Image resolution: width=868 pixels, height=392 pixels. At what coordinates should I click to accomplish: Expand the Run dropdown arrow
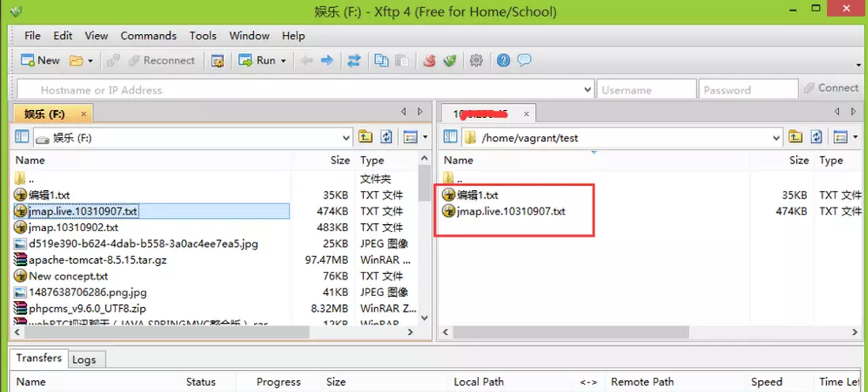pyautogui.click(x=283, y=61)
